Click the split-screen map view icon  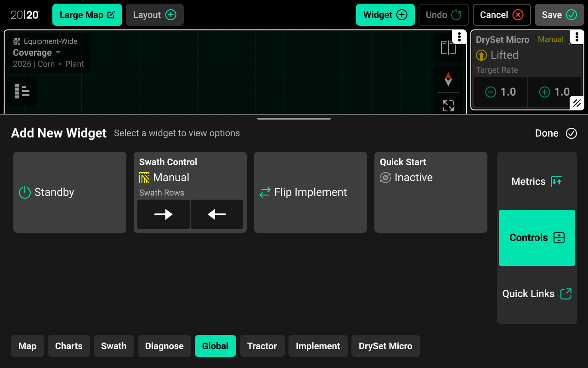click(448, 48)
